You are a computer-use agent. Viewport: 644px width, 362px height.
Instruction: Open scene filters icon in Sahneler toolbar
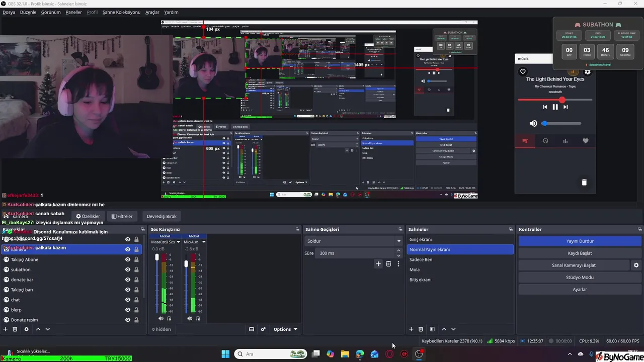tap(432, 329)
